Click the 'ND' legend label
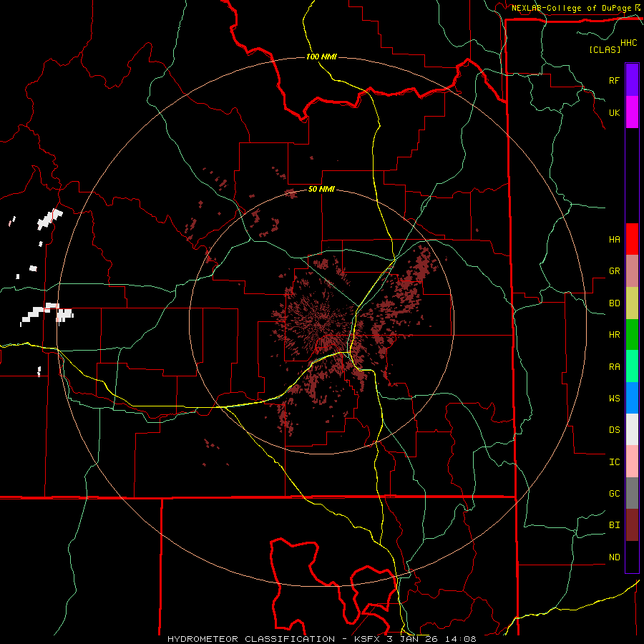This screenshot has width=644, height=644. click(614, 557)
